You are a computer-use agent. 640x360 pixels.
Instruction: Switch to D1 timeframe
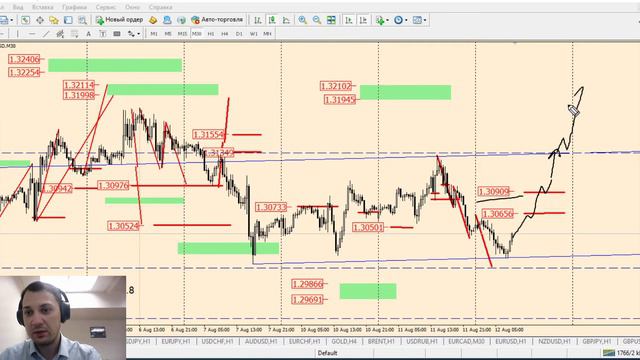pos(239,34)
